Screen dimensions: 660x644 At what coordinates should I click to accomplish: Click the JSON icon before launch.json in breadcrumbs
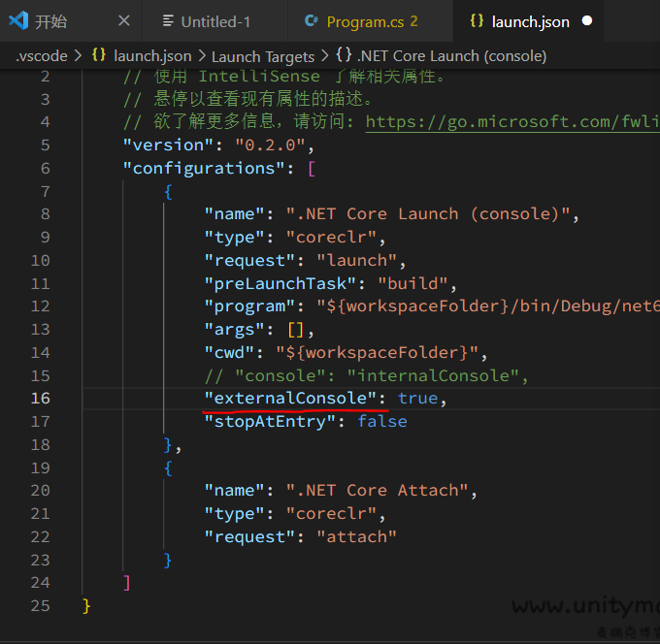coord(99,56)
